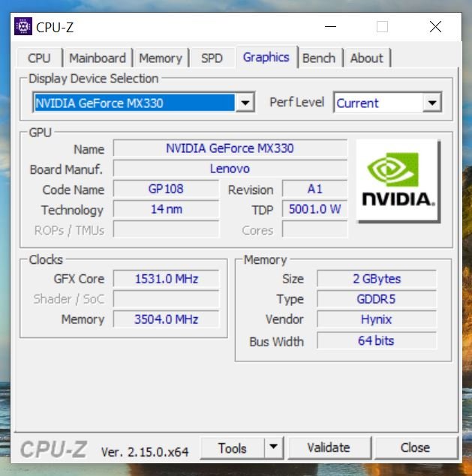
Task: Select the Graphics tab
Action: click(266, 57)
